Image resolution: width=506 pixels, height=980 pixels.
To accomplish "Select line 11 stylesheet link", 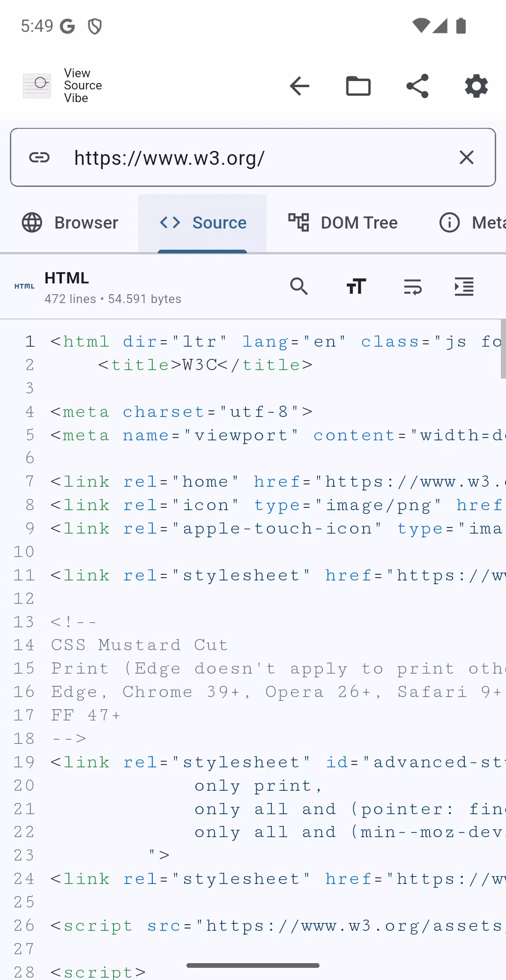I will tap(278, 575).
